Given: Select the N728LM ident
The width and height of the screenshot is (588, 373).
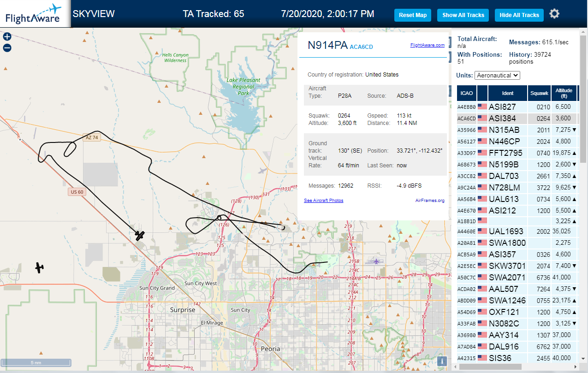Looking at the screenshot, I should (x=505, y=187).
